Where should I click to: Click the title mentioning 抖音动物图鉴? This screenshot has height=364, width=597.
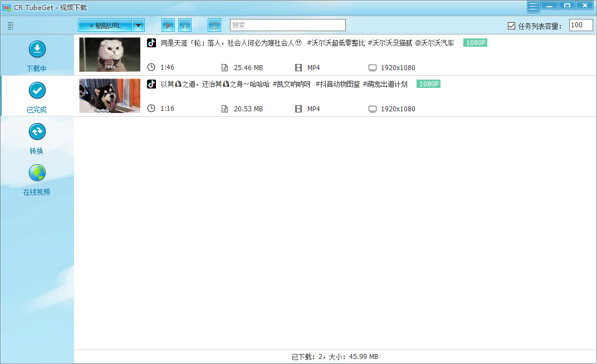[284, 84]
